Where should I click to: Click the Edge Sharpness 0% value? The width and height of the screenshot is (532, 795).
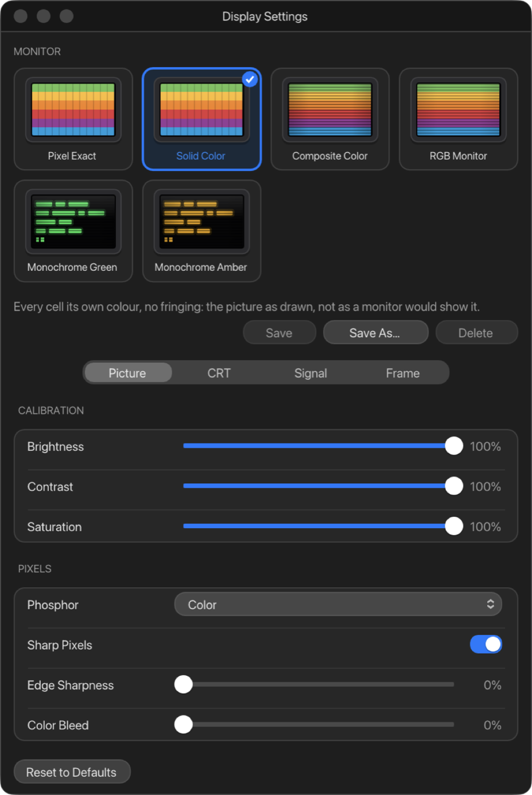click(492, 685)
